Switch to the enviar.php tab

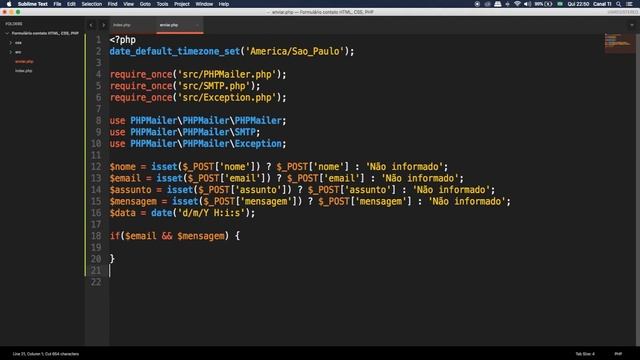(179, 25)
